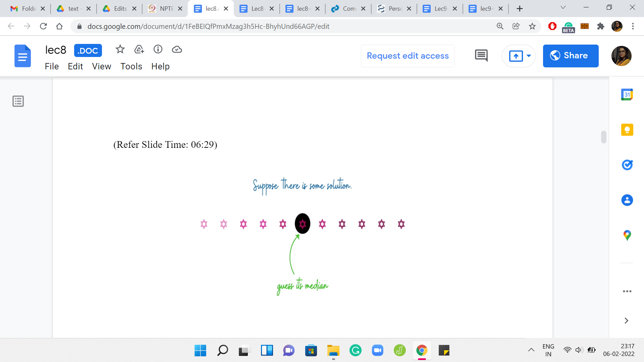Open the File menu
Image resolution: width=644 pixels, height=362 pixels.
coord(52,66)
